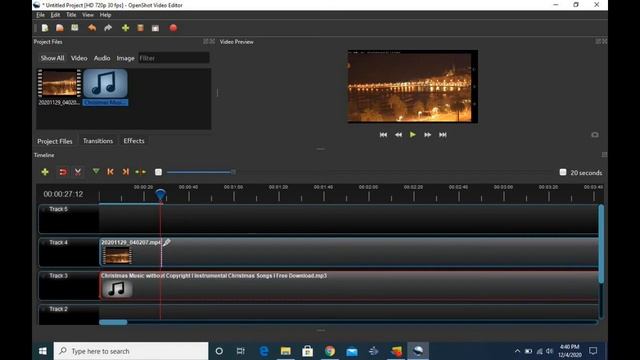Jump to the previous marker
This screenshot has height=360, width=640.
(x=110, y=172)
